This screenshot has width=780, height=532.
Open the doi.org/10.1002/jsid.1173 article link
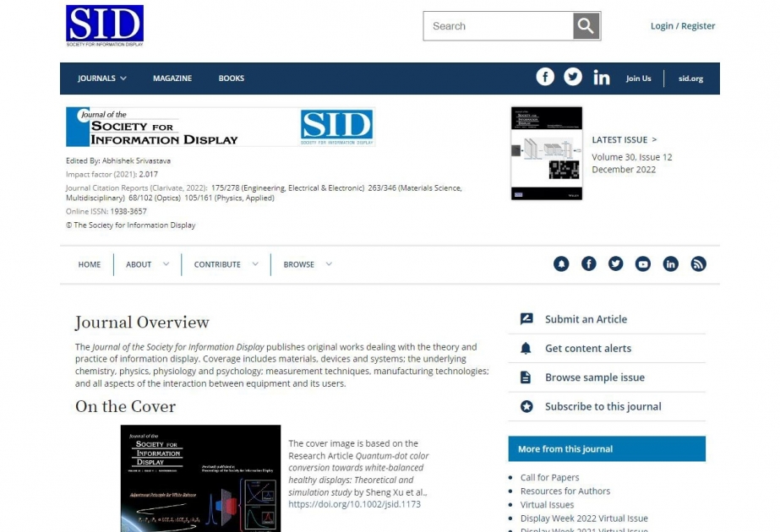[355, 504]
